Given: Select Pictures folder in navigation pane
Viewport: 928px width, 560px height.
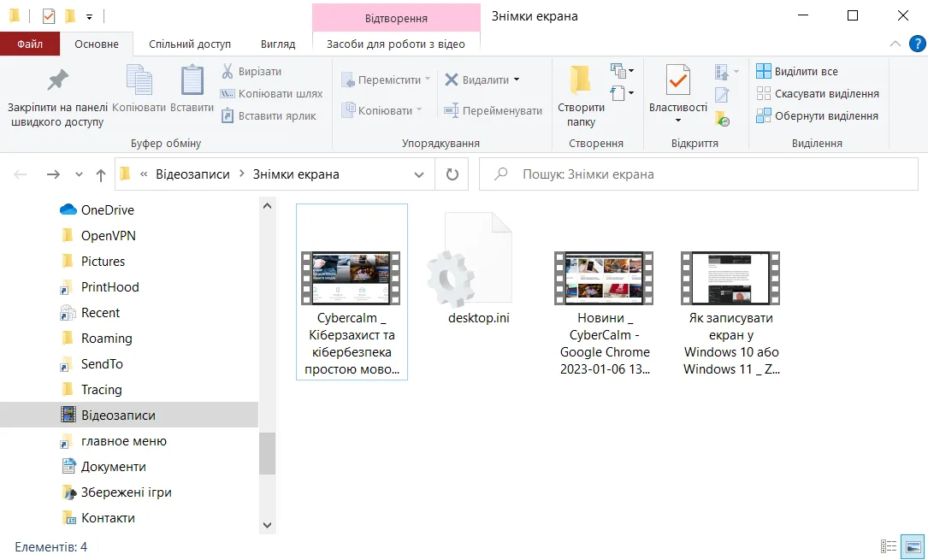Looking at the screenshot, I should coord(93,262).
